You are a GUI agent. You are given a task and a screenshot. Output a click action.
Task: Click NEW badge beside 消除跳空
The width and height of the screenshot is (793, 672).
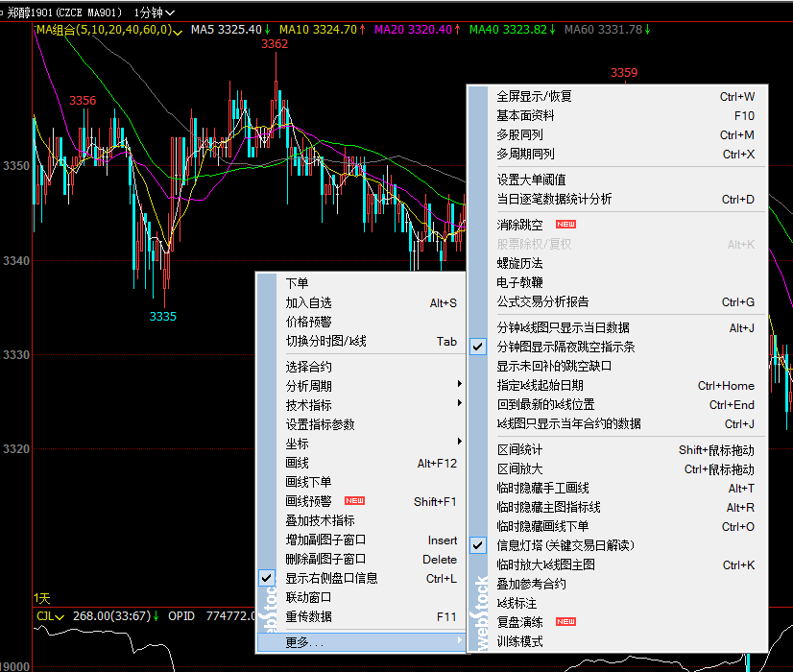click(x=565, y=225)
